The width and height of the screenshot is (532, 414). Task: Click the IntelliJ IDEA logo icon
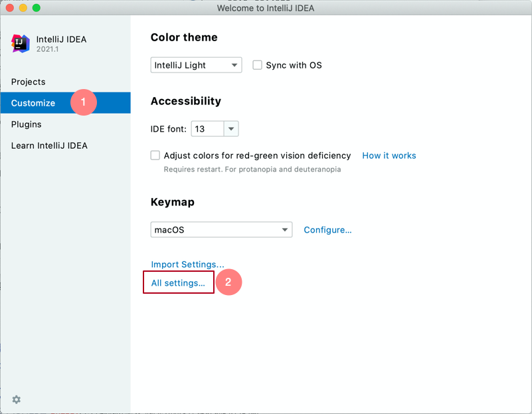pos(21,44)
